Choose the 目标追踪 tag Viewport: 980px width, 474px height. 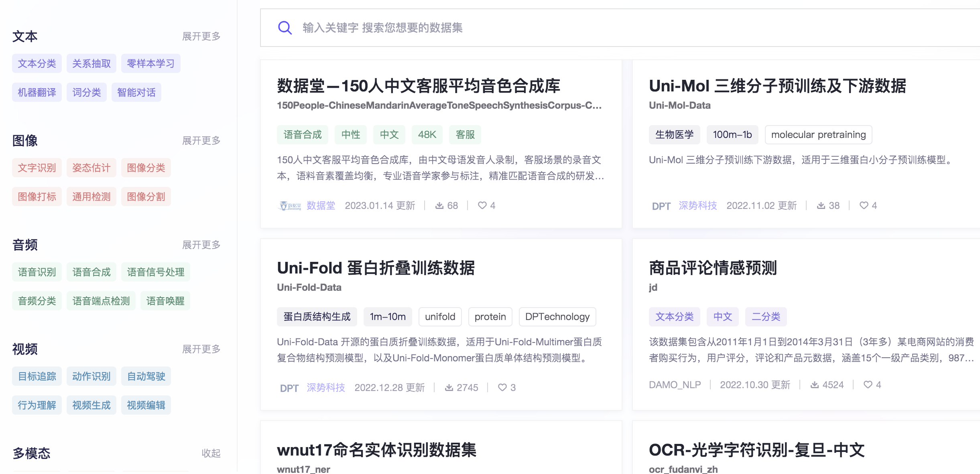[37, 376]
